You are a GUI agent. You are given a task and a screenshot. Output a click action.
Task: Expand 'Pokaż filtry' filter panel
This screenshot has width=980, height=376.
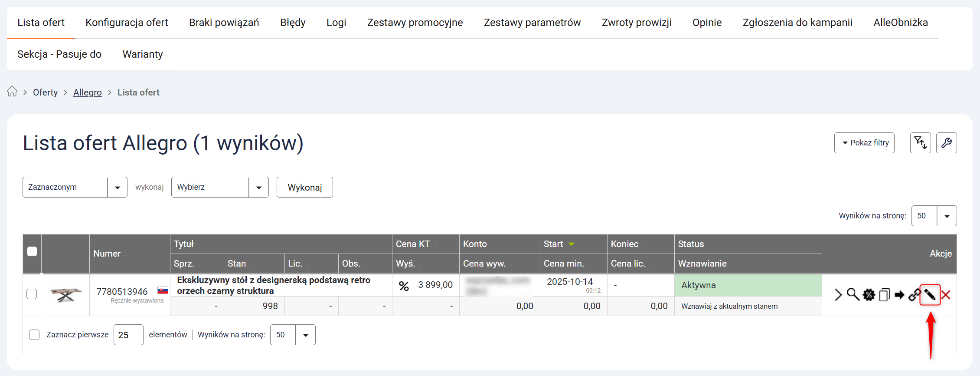coord(864,143)
